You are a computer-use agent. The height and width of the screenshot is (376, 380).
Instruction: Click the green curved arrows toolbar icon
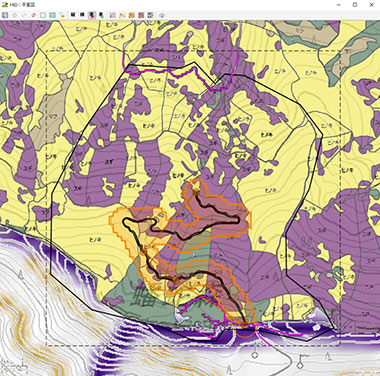point(24,15)
